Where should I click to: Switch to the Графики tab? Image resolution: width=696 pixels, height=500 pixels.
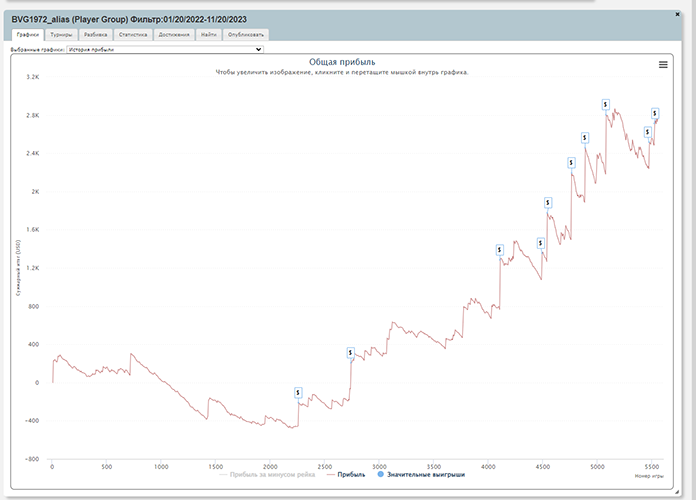(x=28, y=35)
